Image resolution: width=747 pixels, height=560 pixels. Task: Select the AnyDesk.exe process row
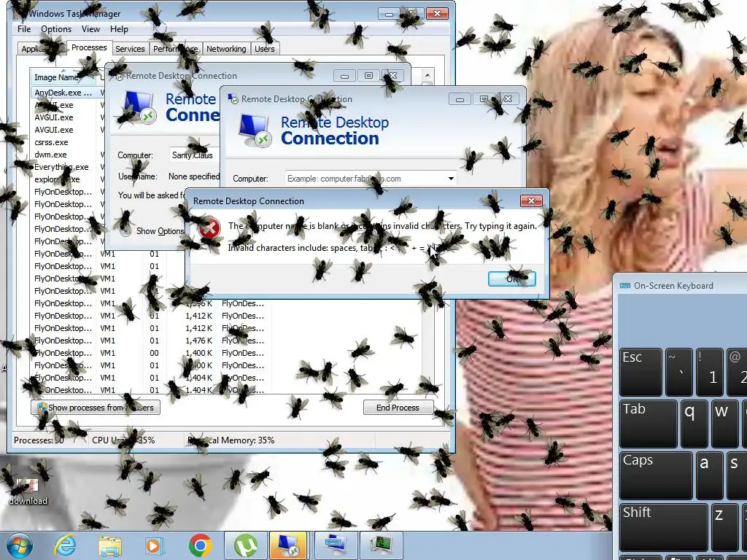[66, 93]
